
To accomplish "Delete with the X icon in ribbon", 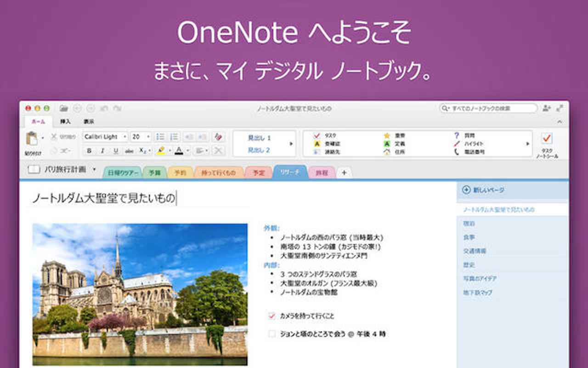I will point(218,150).
